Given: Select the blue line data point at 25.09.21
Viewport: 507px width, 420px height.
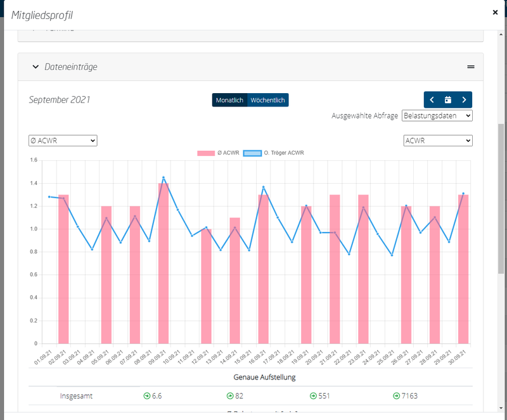Looking at the screenshot, I should (392, 255).
